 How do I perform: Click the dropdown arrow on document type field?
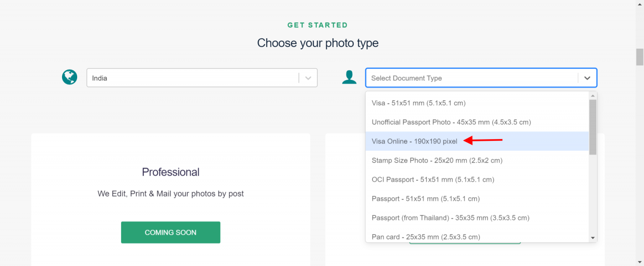coord(587,78)
